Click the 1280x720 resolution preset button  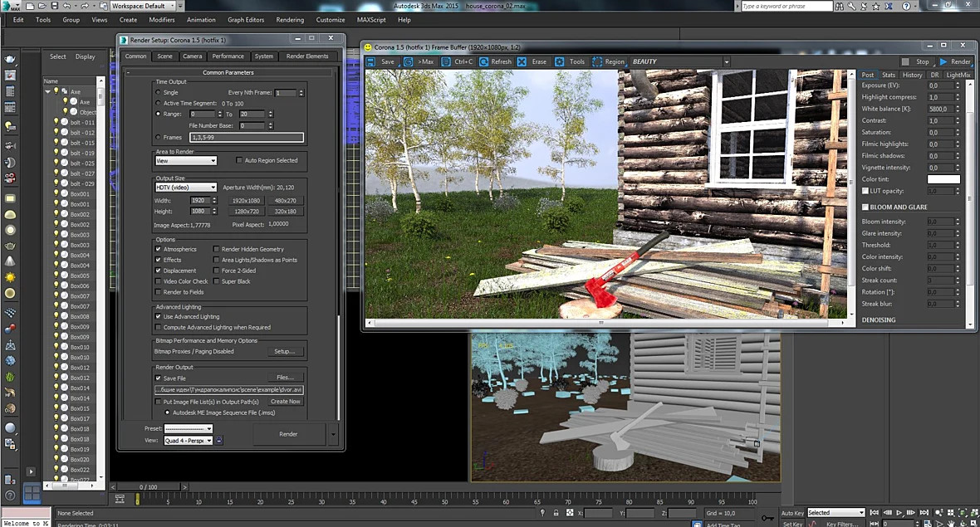(247, 212)
